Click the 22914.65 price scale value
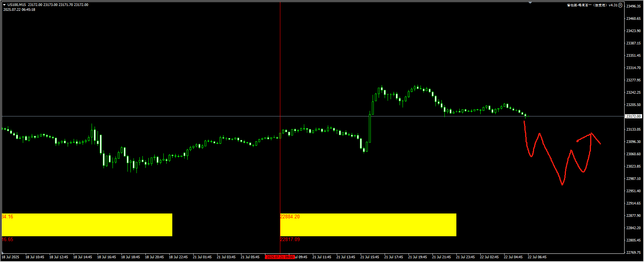 tap(634, 203)
